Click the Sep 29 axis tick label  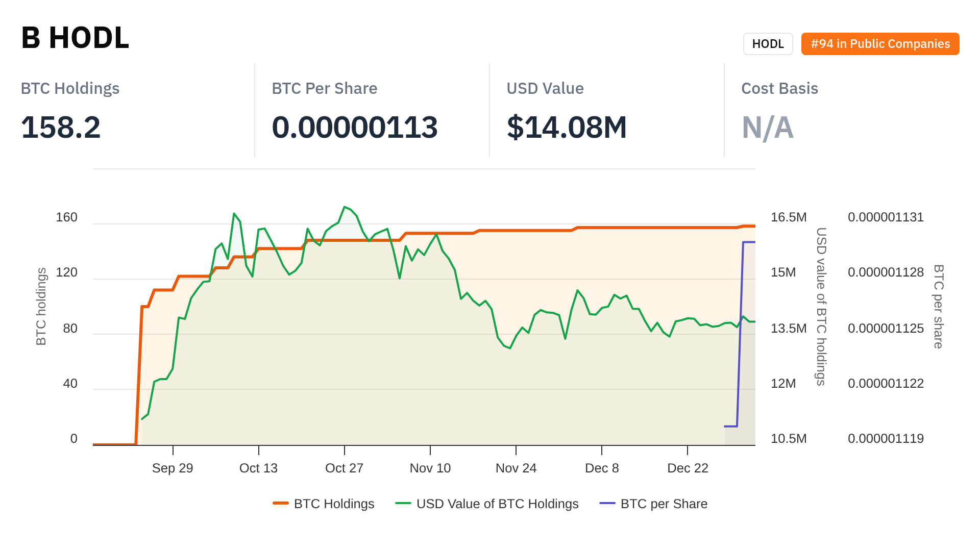pyautogui.click(x=173, y=468)
